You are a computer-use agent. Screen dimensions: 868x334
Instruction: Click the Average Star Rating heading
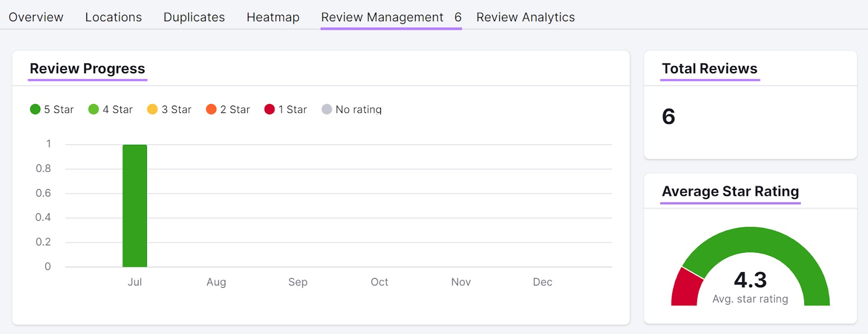[730, 191]
